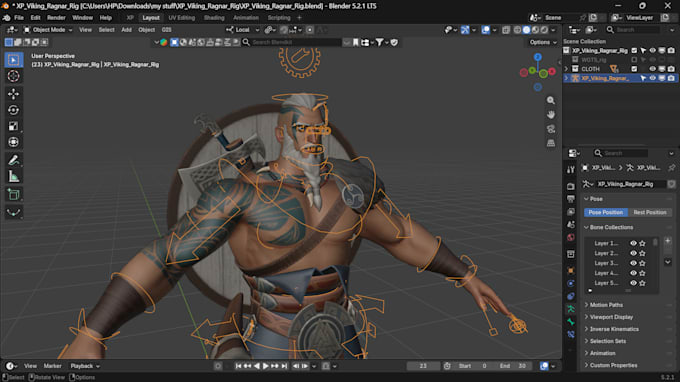Hide CLOTH collection in viewport

[653, 69]
